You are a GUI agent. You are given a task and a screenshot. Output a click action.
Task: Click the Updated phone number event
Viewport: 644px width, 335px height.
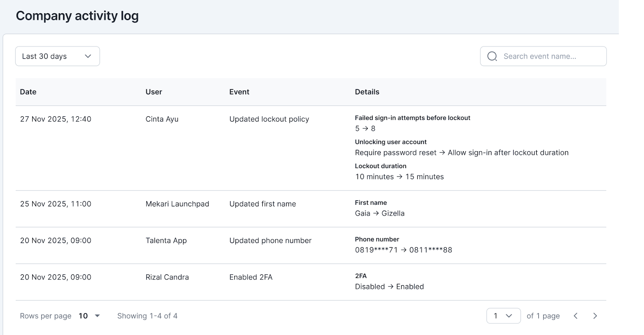(270, 240)
